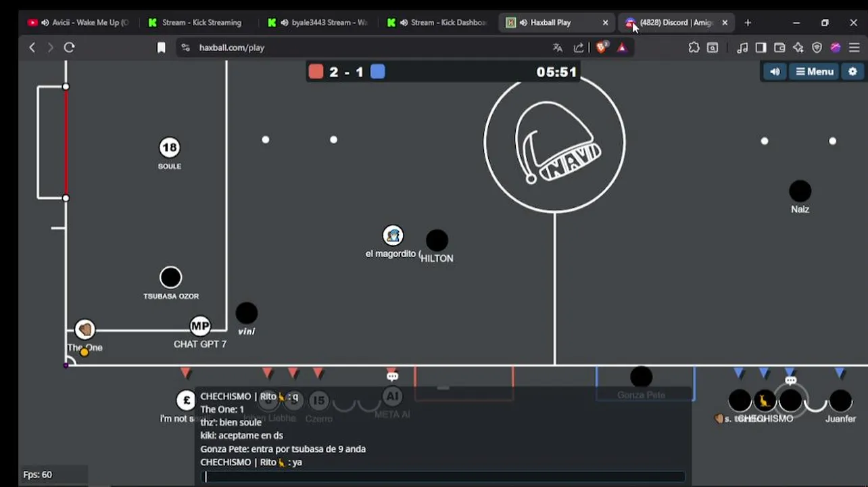Open the page translate icon

pos(558,47)
